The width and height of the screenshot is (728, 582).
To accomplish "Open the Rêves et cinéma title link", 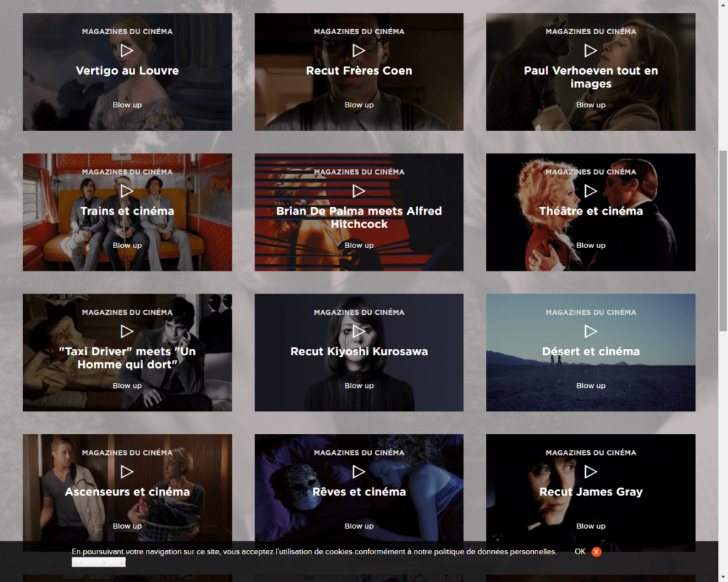I will (x=359, y=492).
